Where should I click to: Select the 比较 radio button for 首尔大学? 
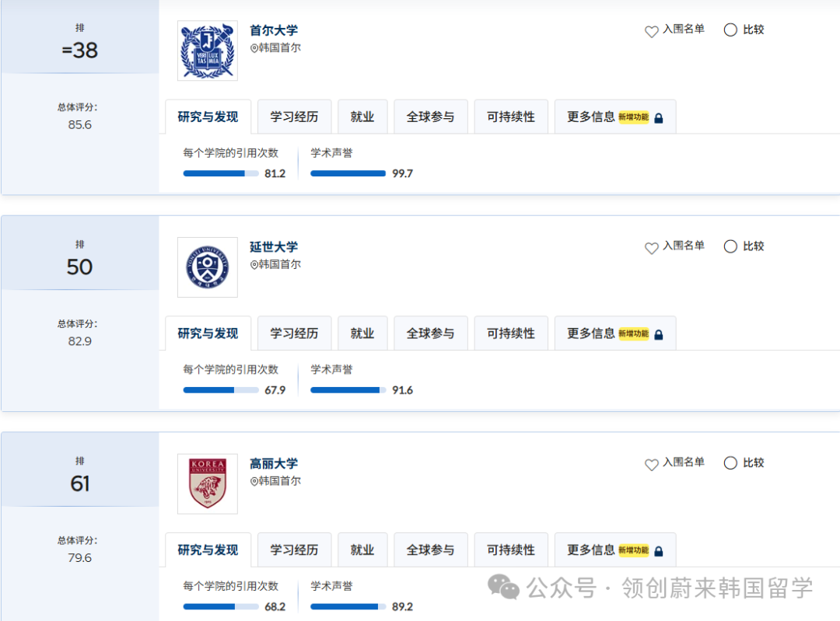[730, 30]
